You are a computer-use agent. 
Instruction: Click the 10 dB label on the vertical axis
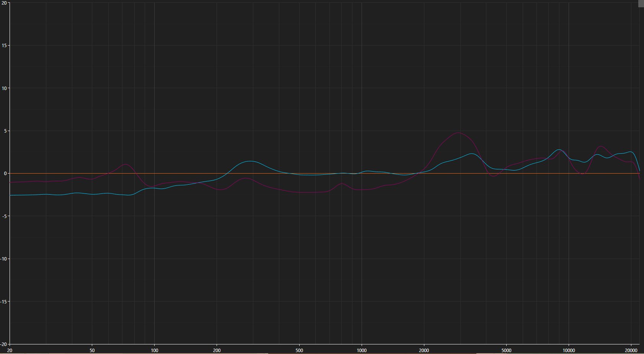click(4, 88)
